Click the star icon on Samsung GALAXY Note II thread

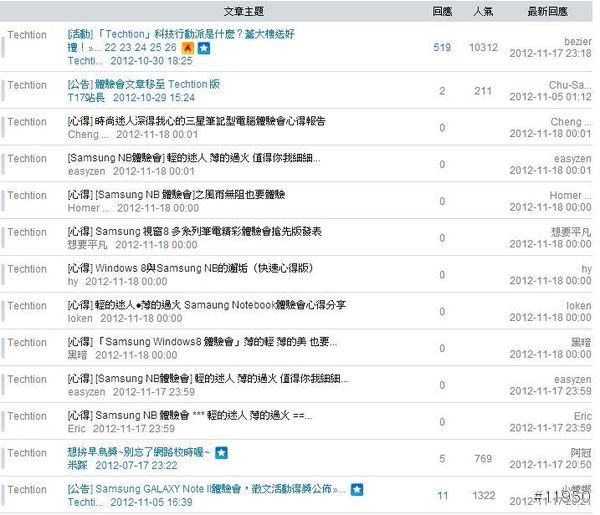coord(357,489)
